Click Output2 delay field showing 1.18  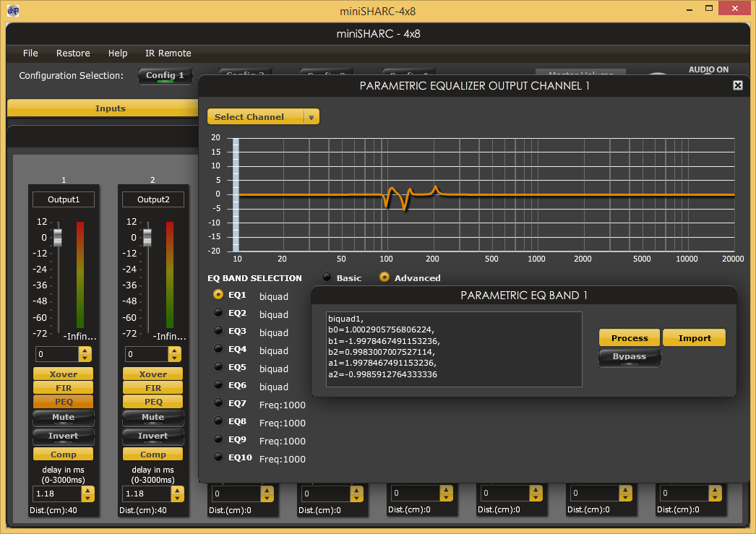pyautogui.click(x=147, y=494)
